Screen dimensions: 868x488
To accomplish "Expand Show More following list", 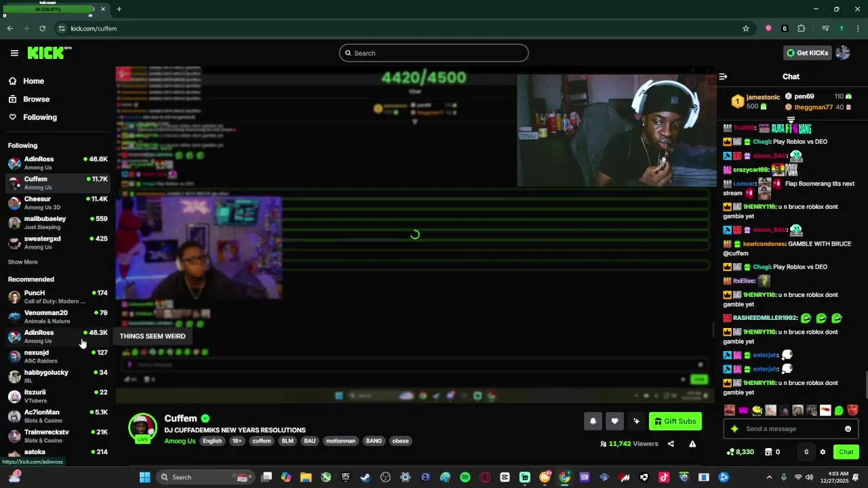I will tap(23, 262).
